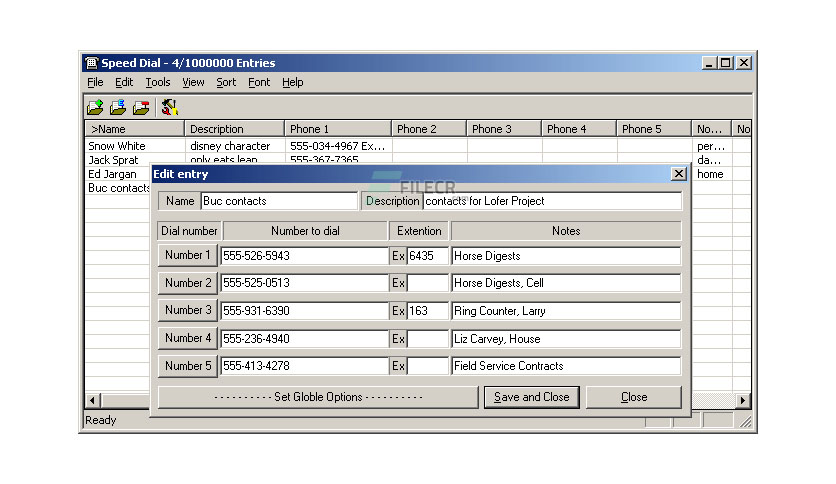The height and width of the screenshot is (484, 836).
Task: Click the home notes cell
Action: click(x=710, y=174)
